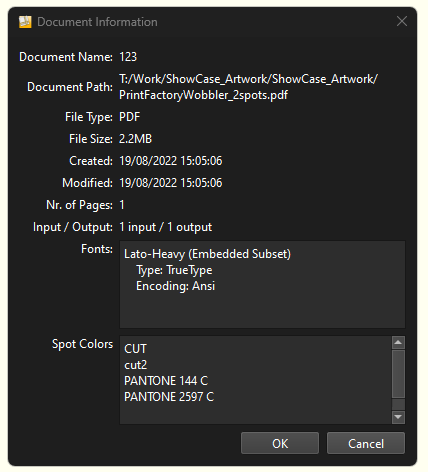Click the Spot Colors scroll down arrow

click(398, 417)
